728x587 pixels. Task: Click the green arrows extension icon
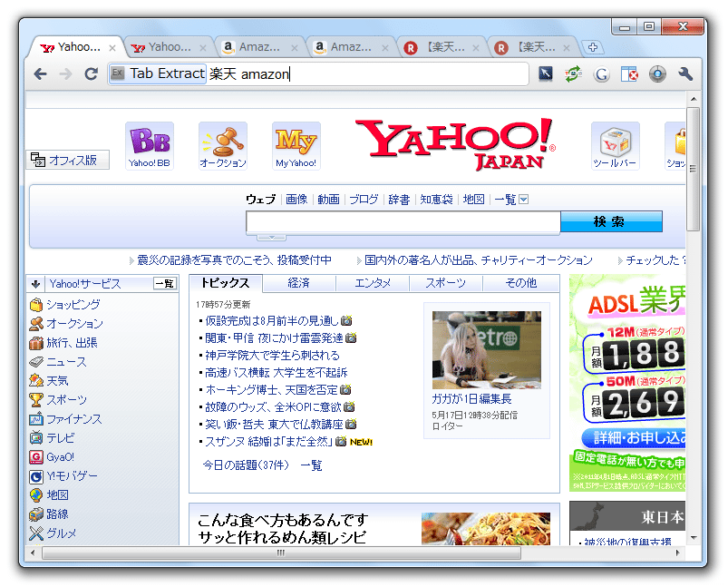coord(573,73)
